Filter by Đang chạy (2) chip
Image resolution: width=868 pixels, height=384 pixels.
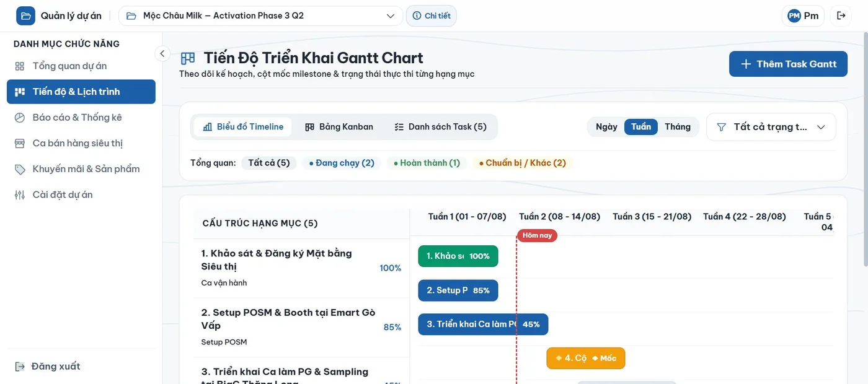(x=342, y=163)
